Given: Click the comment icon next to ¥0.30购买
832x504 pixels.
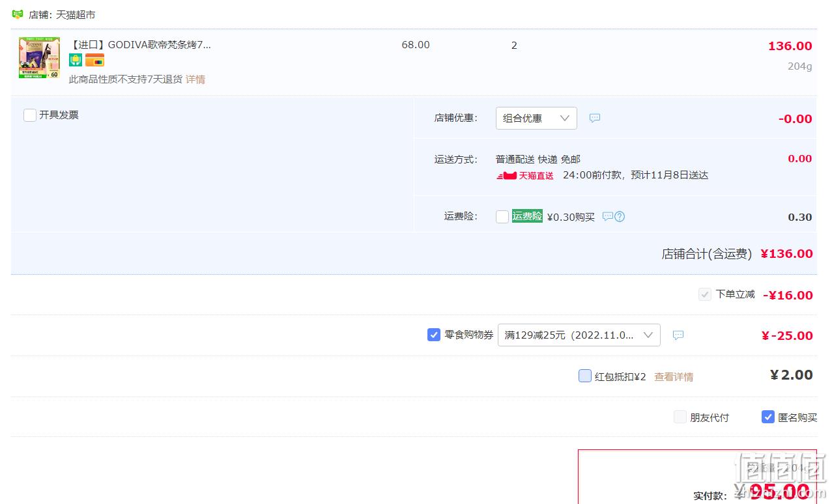Looking at the screenshot, I should click(607, 216).
